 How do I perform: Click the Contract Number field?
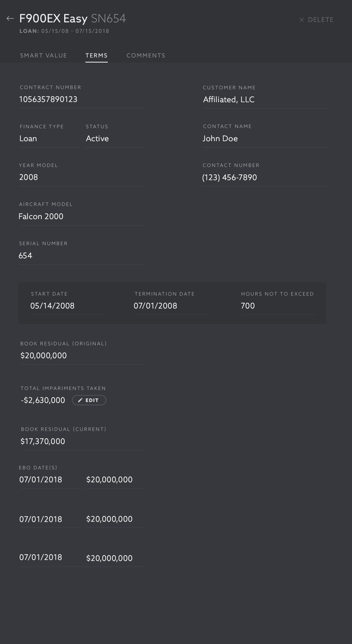(x=81, y=100)
